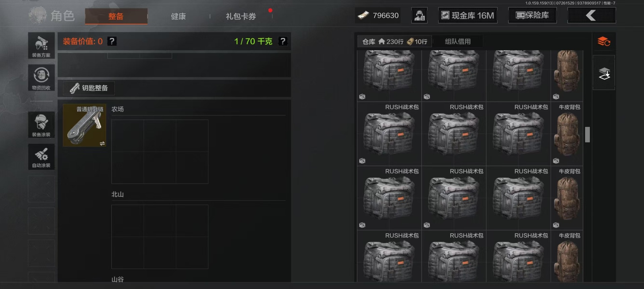Open the 现金库 16M button
Image resolution: width=644 pixels, height=289 pixels.
coord(468,15)
